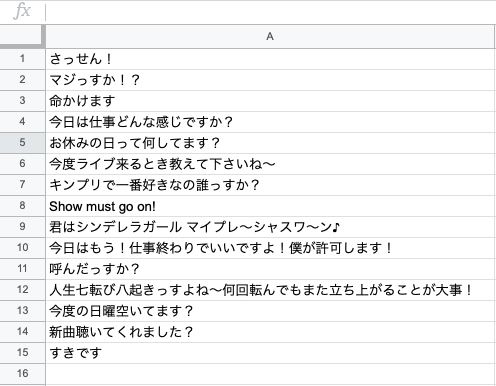Select all cells via corner box
The image size is (496, 386).
click(x=22, y=36)
